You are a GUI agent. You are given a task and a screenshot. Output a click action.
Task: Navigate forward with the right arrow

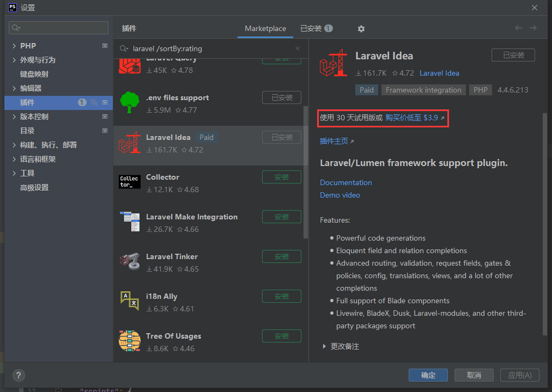click(x=533, y=28)
